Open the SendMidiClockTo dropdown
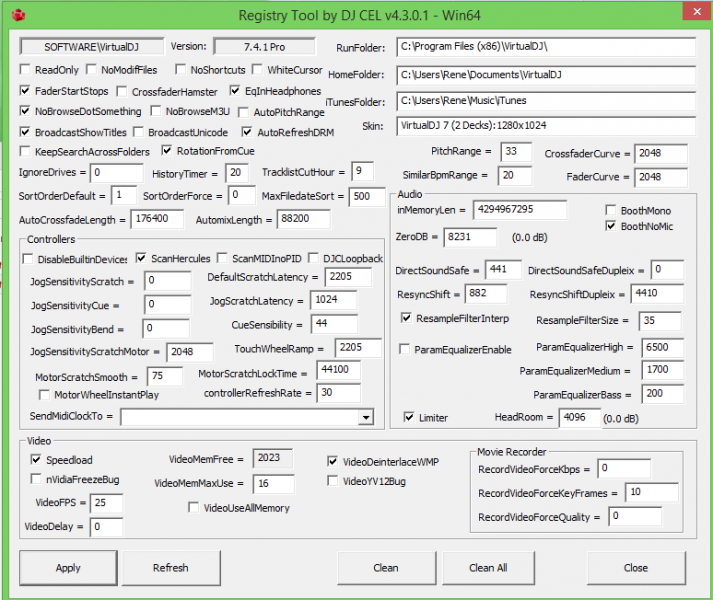 coord(366,417)
